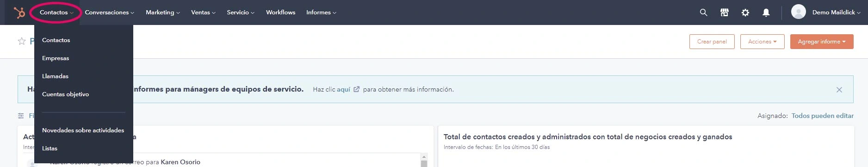The height and width of the screenshot is (167, 868).
Task: Expand the Marketing menu
Action: pyautogui.click(x=163, y=12)
